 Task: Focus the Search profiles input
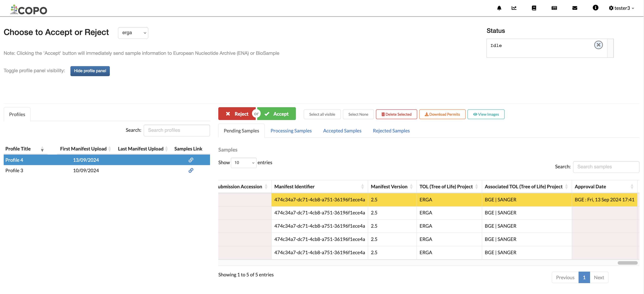[x=177, y=130]
